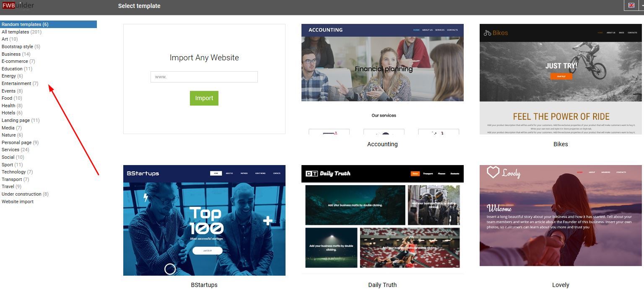Select the Landing page category
The height and width of the screenshot is (292, 644).
point(21,120)
